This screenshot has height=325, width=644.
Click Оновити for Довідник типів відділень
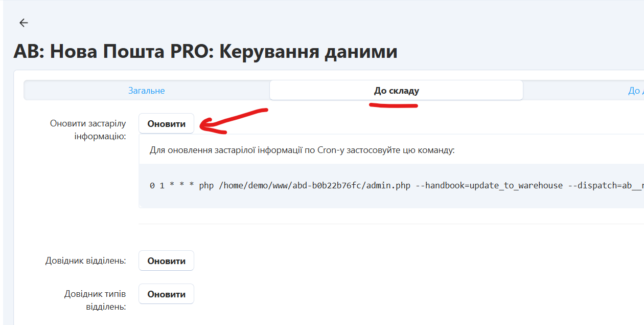click(166, 294)
